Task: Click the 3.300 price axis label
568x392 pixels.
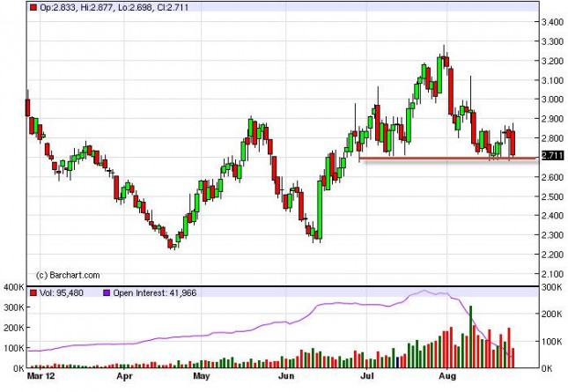Action: (x=552, y=41)
